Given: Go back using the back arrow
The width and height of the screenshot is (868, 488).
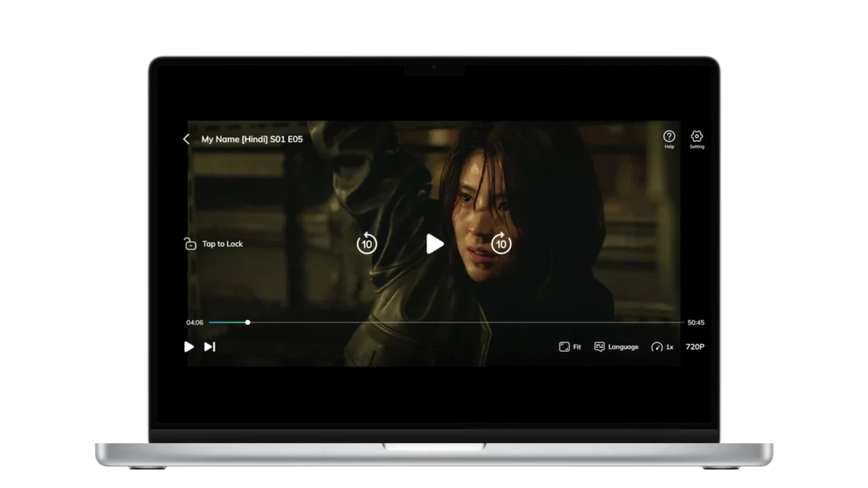Looking at the screenshot, I should click(x=186, y=139).
